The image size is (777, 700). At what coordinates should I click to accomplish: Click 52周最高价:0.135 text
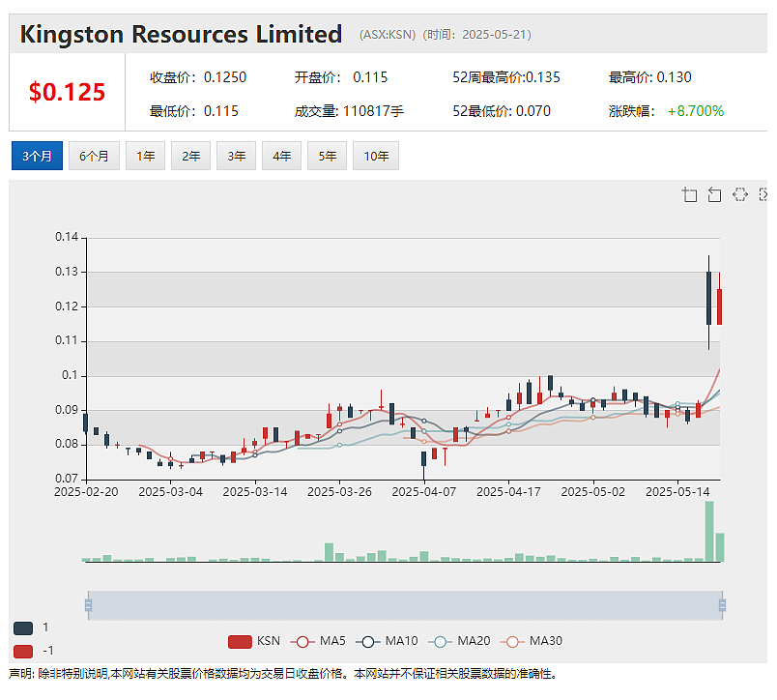pos(506,77)
